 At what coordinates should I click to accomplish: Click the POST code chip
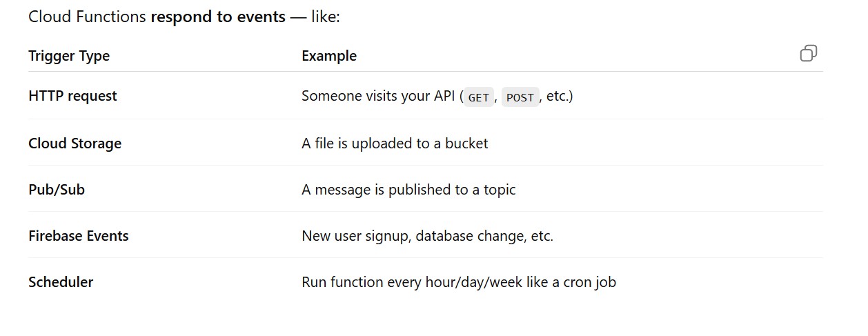click(520, 97)
